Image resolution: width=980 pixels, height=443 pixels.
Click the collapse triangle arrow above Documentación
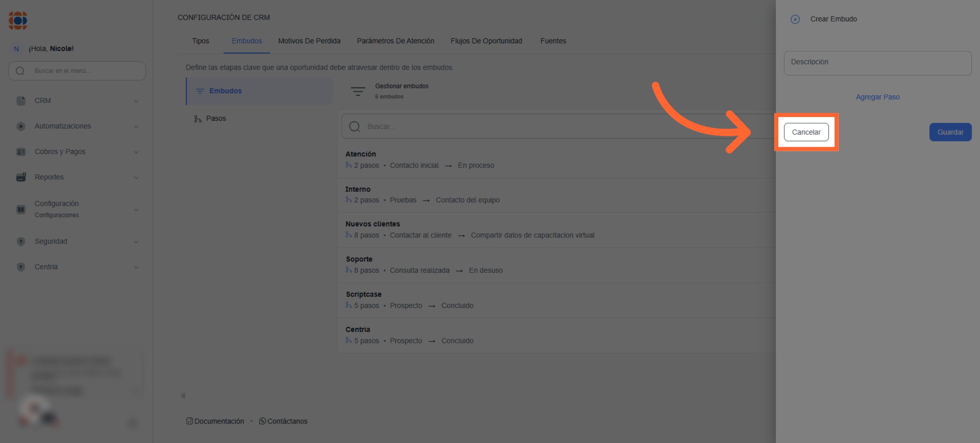point(183,396)
